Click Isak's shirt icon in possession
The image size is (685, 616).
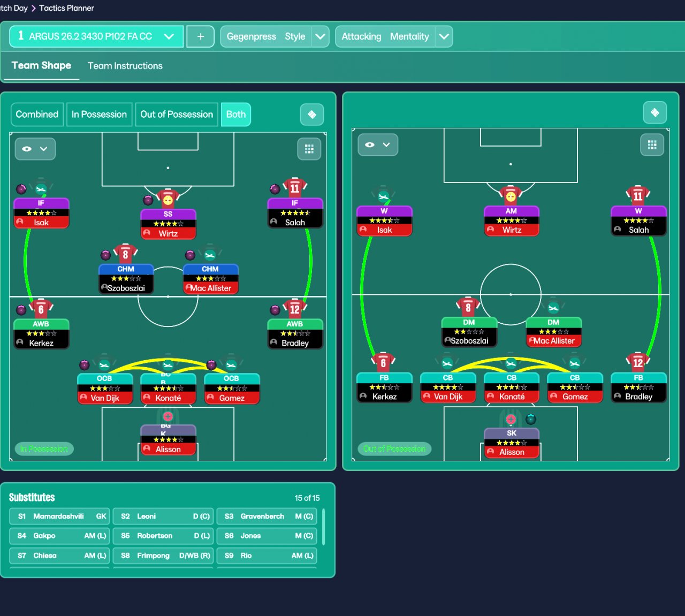click(x=41, y=188)
